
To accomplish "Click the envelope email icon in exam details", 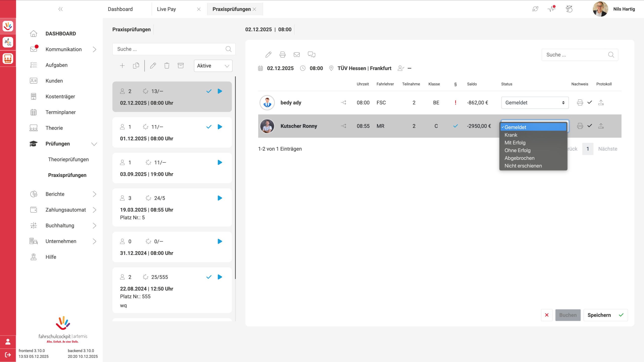I will pyautogui.click(x=297, y=55).
